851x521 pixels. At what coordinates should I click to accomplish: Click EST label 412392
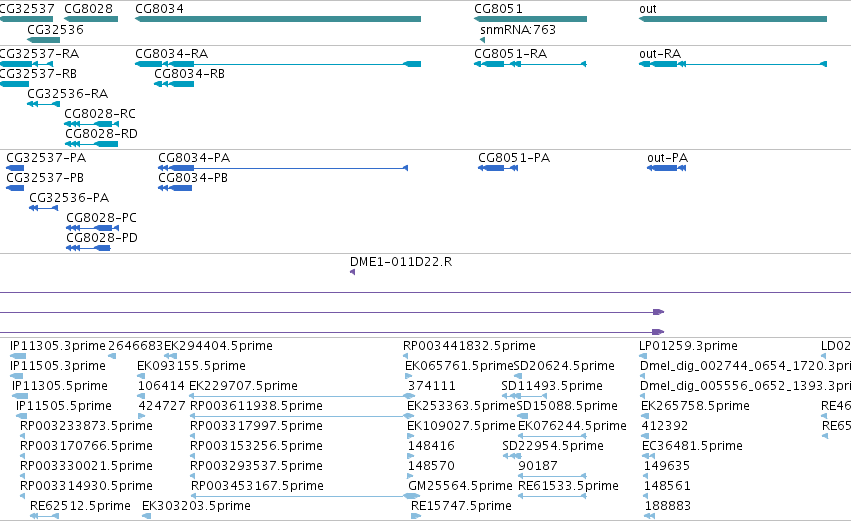(665, 426)
